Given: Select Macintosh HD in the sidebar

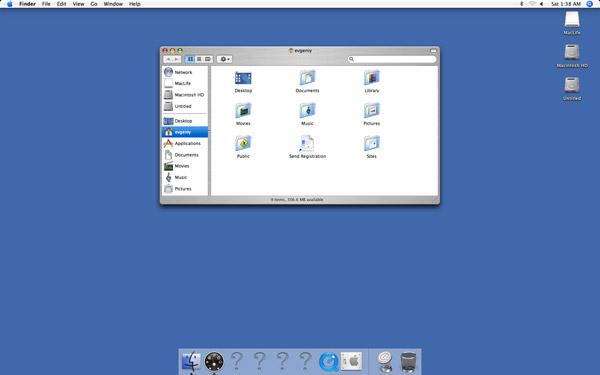Looking at the screenshot, I should [x=185, y=95].
